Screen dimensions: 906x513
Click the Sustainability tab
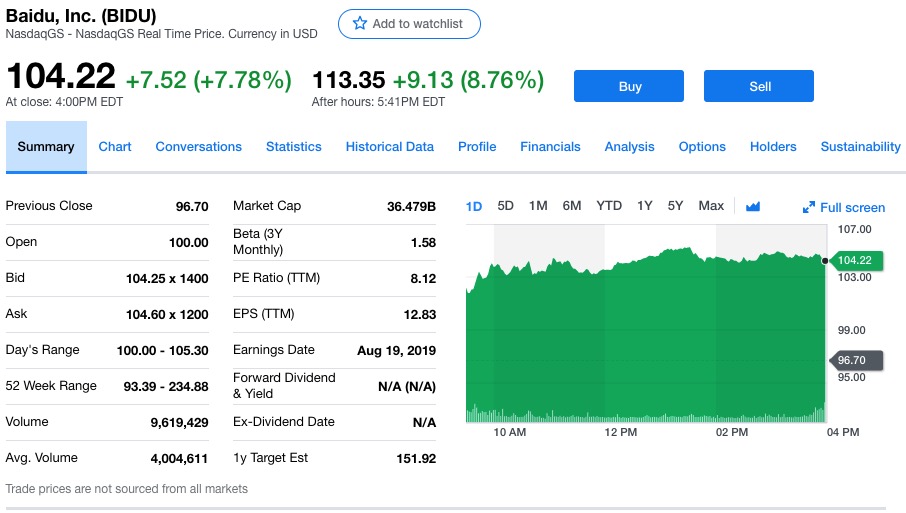pyautogui.click(x=860, y=147)
